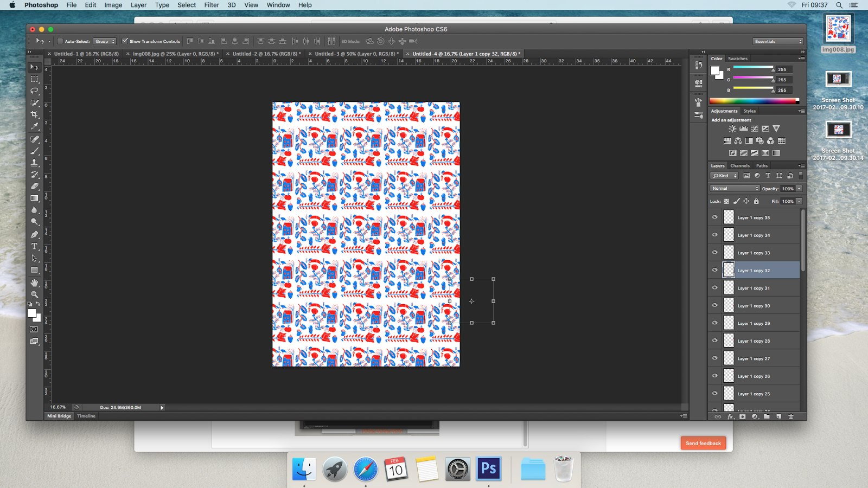Screen dimensions: 868x488
Task: Click the Send feedback button
Action: tap(703, 443)
